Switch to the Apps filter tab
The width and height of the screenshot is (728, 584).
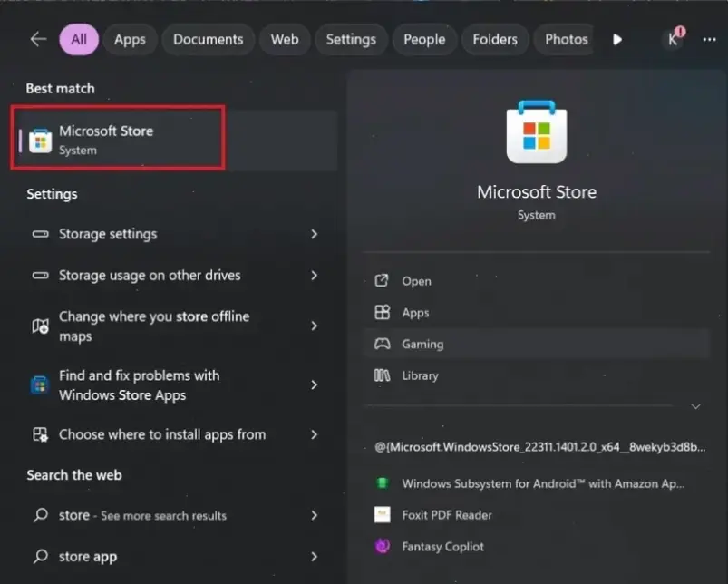[130, 39]
